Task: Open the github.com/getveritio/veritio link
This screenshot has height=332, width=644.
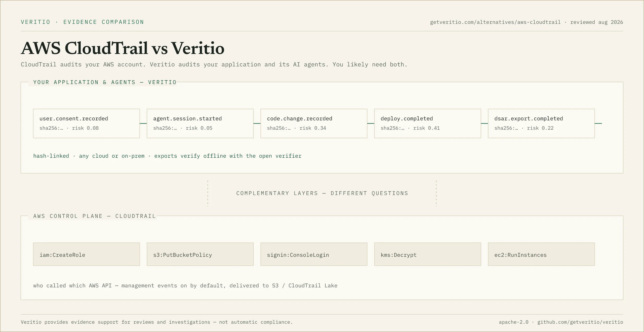Action: [x=580, y=322]
